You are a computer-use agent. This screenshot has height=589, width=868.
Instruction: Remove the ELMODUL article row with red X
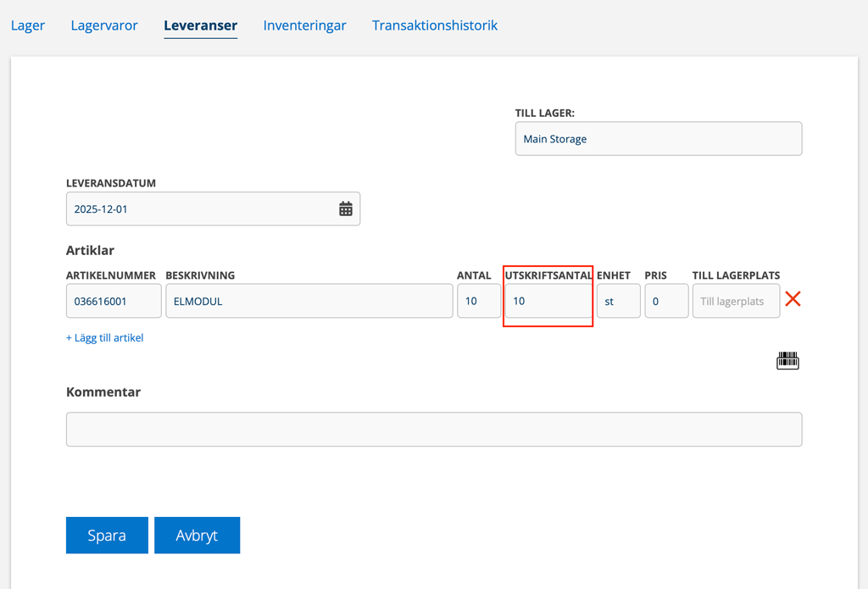click(x=793, y=299)
